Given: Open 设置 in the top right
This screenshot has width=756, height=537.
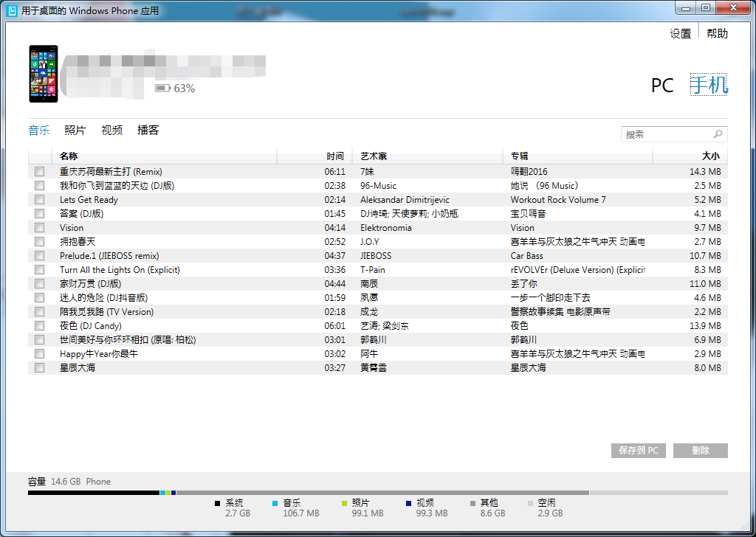Looking at the screenshot, I should coord(680,34).
